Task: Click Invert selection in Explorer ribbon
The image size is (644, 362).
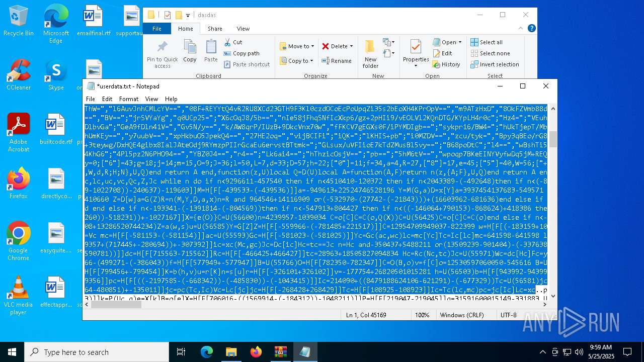Action: tap(495, 64)
